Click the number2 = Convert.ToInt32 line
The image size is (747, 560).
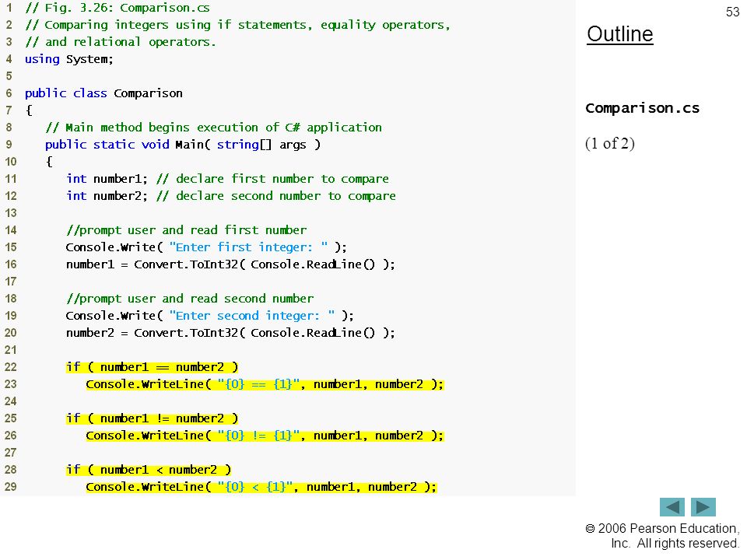click(230, 334)
